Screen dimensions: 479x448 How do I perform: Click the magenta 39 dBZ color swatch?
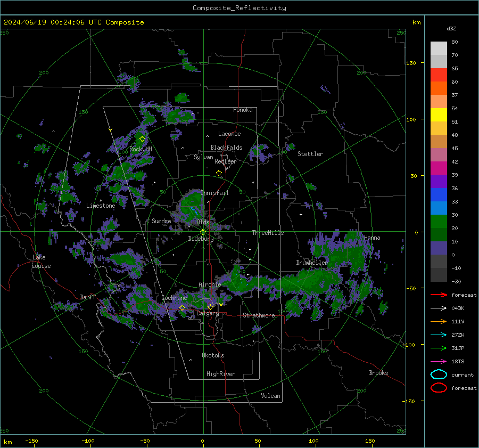pos(439,168)
